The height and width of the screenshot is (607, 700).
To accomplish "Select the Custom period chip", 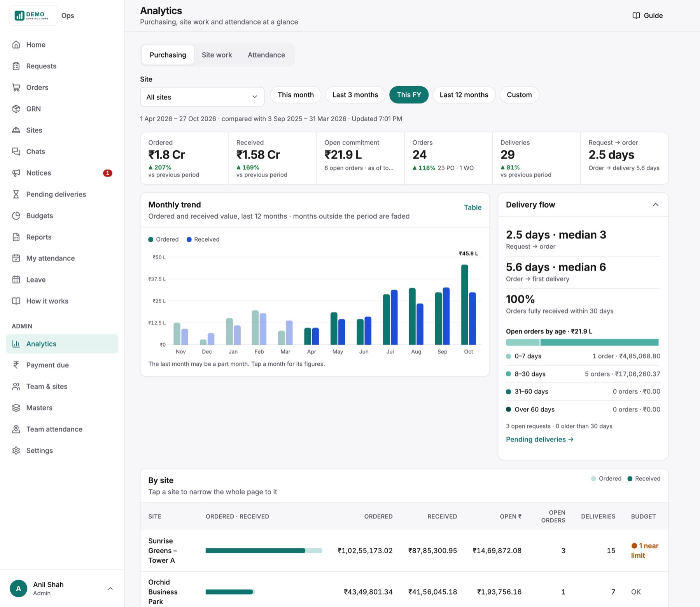I will (x=519, y=95).
